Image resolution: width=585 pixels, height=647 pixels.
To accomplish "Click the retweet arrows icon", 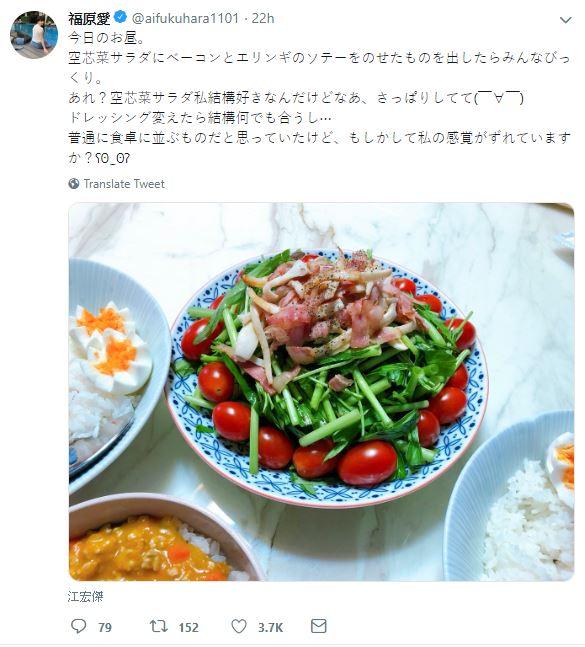I will (x=158, y=626).
